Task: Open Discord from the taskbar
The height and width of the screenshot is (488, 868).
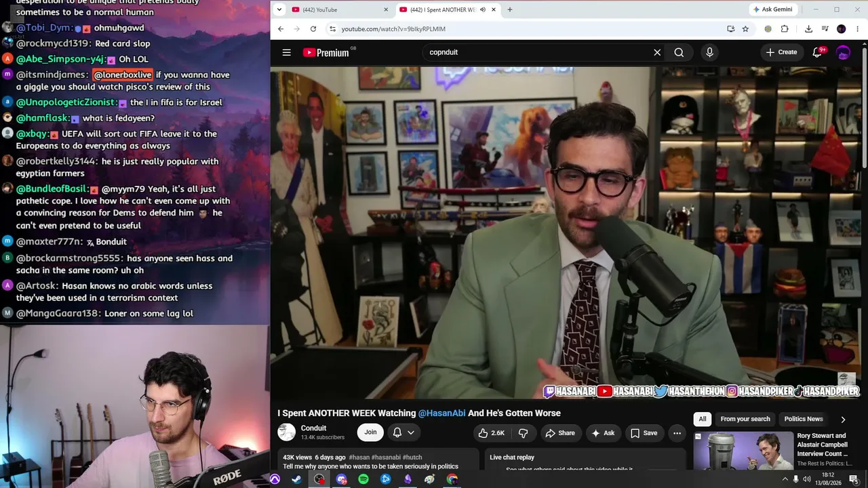Action: point(342,479)
